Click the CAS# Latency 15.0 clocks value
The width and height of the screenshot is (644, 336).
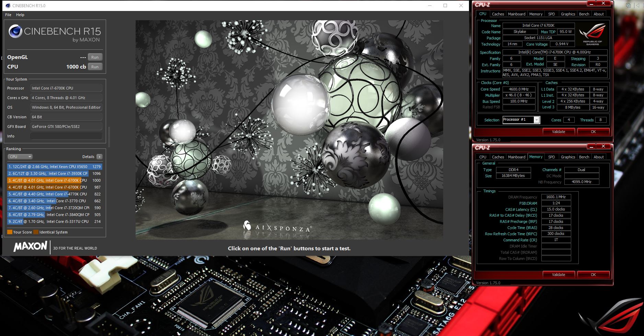[x=556, y=209]
